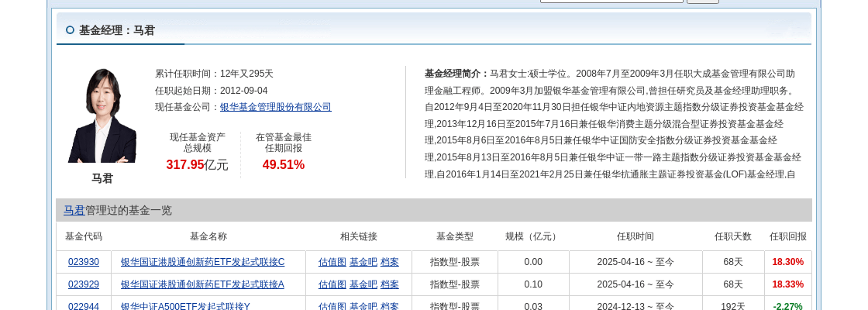The height and width of the screenshot is (310, 868).
Task: Open 基金吧 for fund 022944
Action: [363, 305]
